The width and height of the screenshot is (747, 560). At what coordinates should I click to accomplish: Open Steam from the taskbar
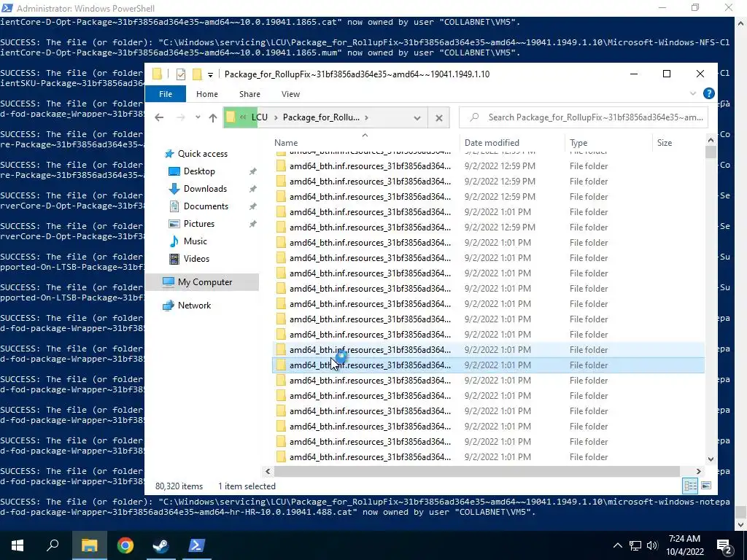coord(161,545)
